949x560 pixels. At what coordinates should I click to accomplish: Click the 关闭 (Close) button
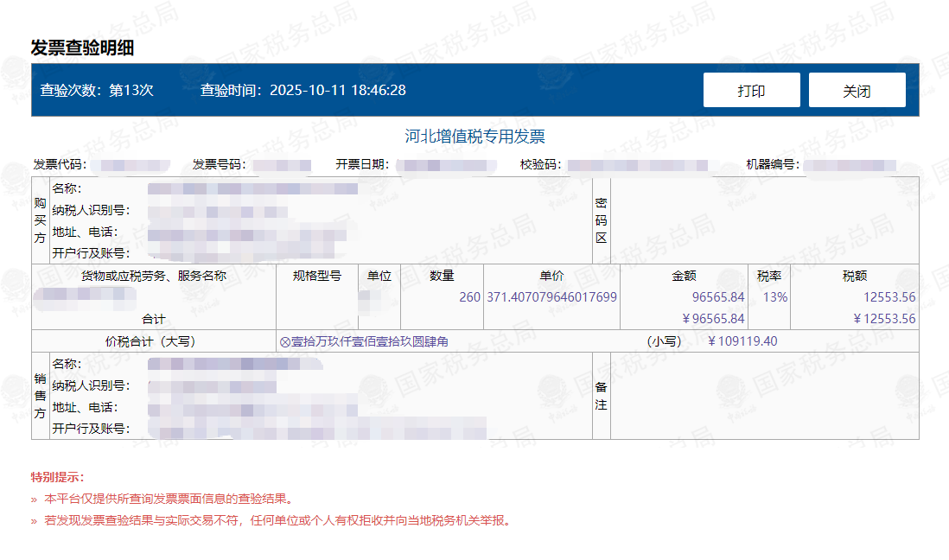[857, 89]
